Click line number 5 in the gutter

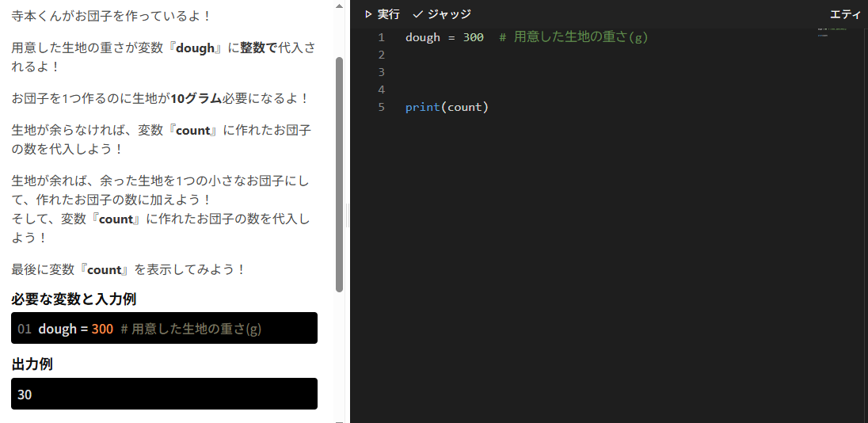(x=381, y=107)
